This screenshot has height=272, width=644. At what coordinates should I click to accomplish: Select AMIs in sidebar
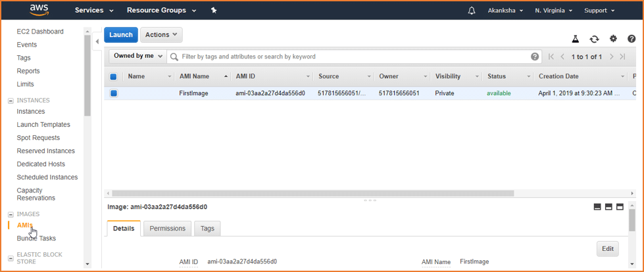pyautogui.click(x=24, y=225)
